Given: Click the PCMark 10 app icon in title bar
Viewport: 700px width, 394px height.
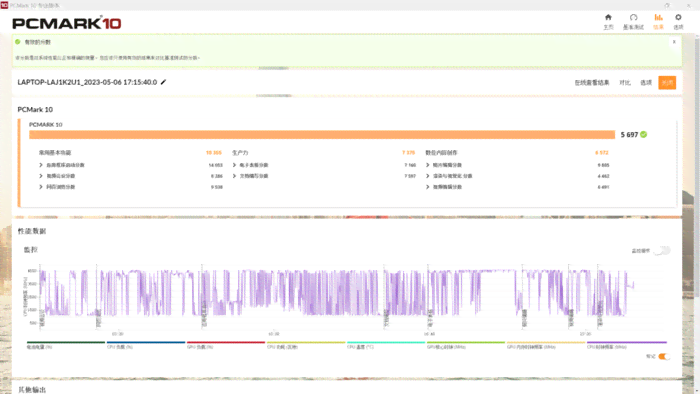Looking at the screenshot, I should click(4, 5).
